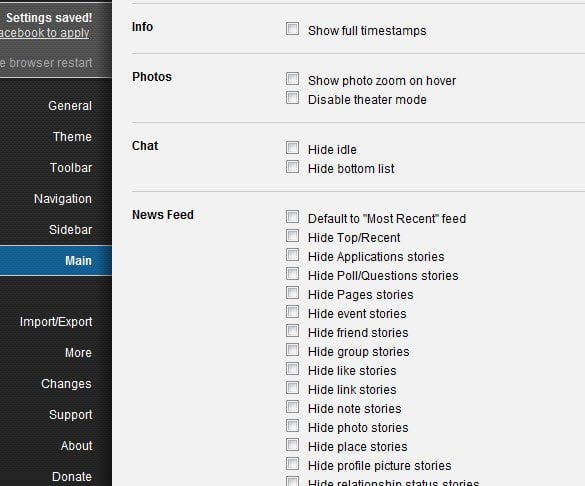The height and width of the screenshot is (486, 585).
Task: Enable Hide Applications stories
Action: click(x=292, y=255)
